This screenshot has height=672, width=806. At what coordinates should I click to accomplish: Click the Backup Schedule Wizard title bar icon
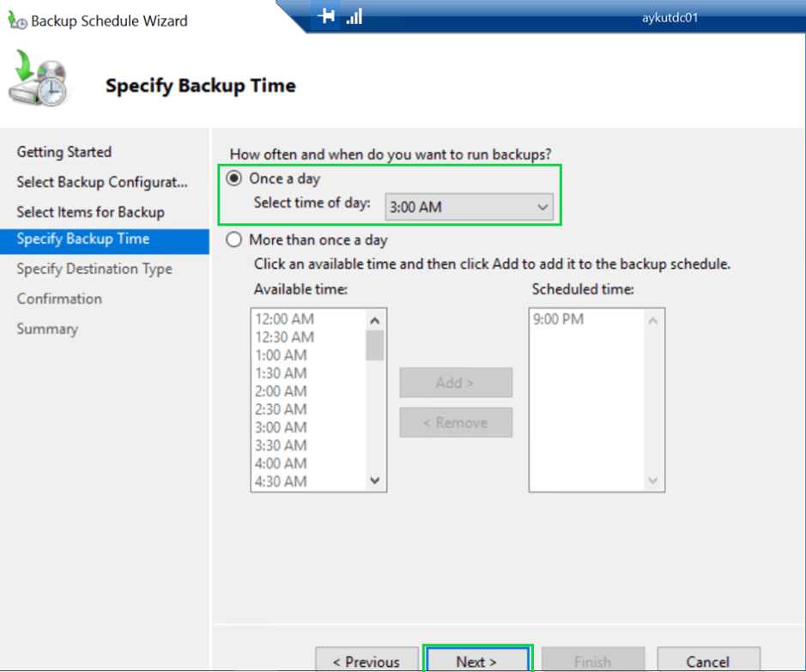[x=15, y=19]
